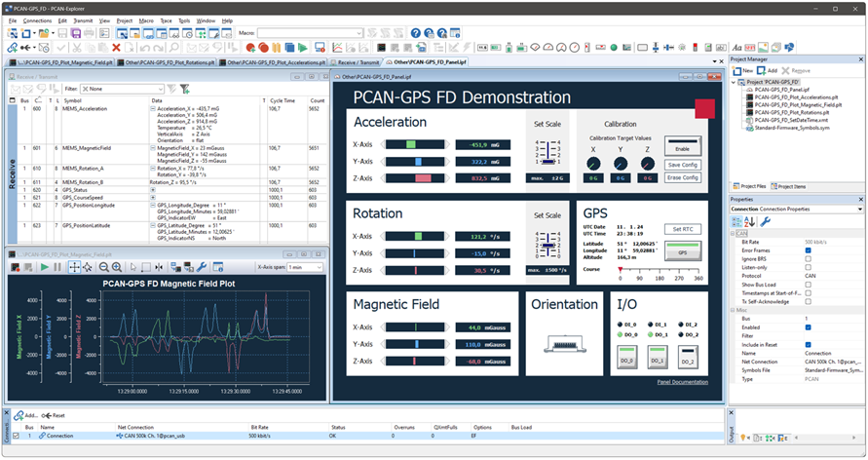Toggle the Include in Reset checkbox
The width and height of the screenshot is (868, 460).
[x=808, y=346]
